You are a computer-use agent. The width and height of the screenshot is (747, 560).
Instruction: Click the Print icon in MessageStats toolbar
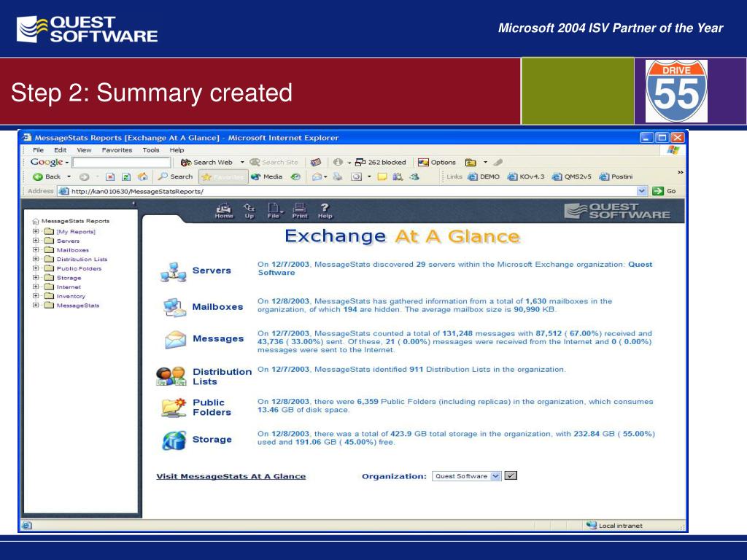pyautogui.click(x=300, y=211)
